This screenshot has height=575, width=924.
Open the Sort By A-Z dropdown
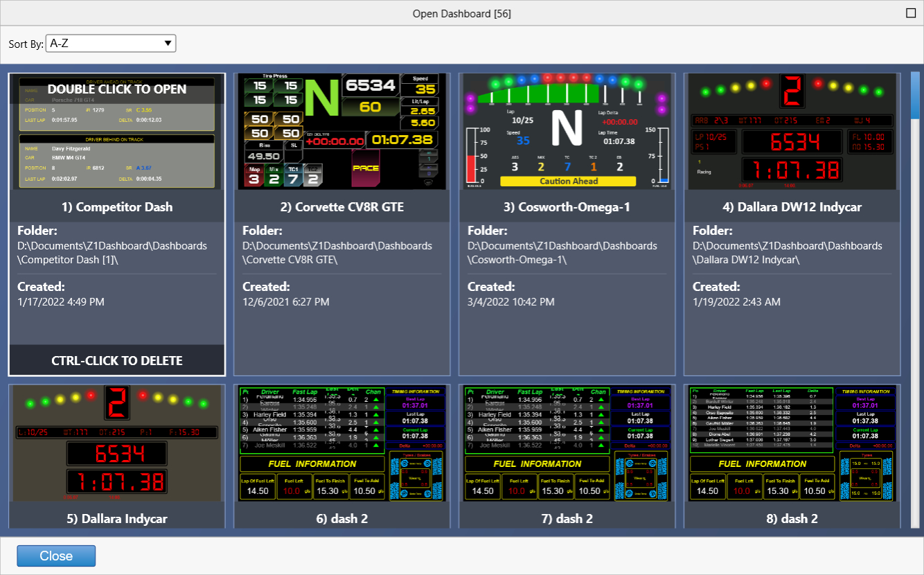click(111, 44)
